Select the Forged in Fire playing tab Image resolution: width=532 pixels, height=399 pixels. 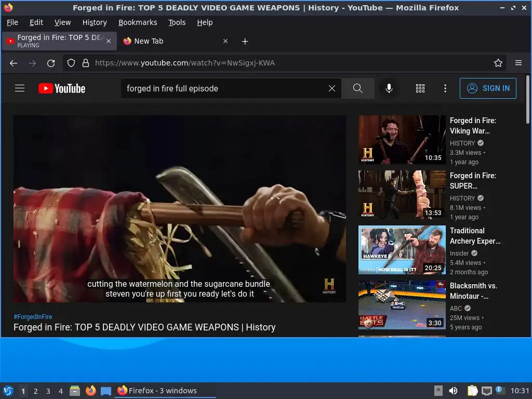pyautogui.click(x=59, y=41)
